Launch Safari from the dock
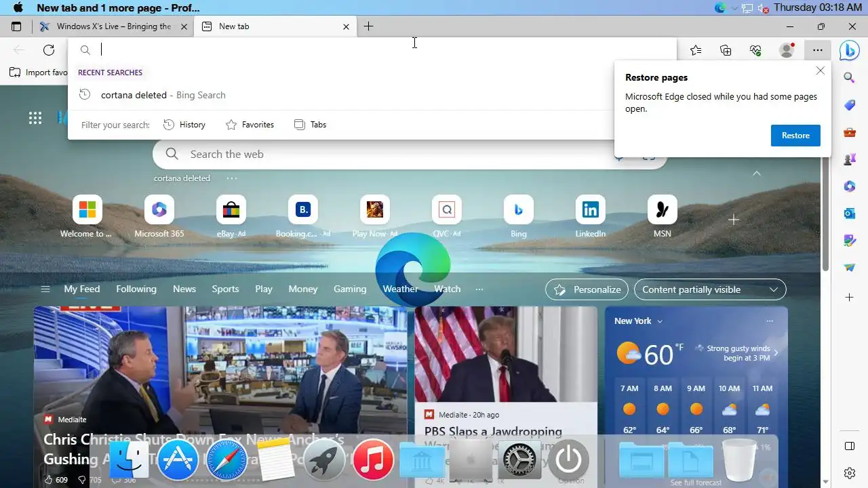 pyautogui.click(x=226, y=460)
